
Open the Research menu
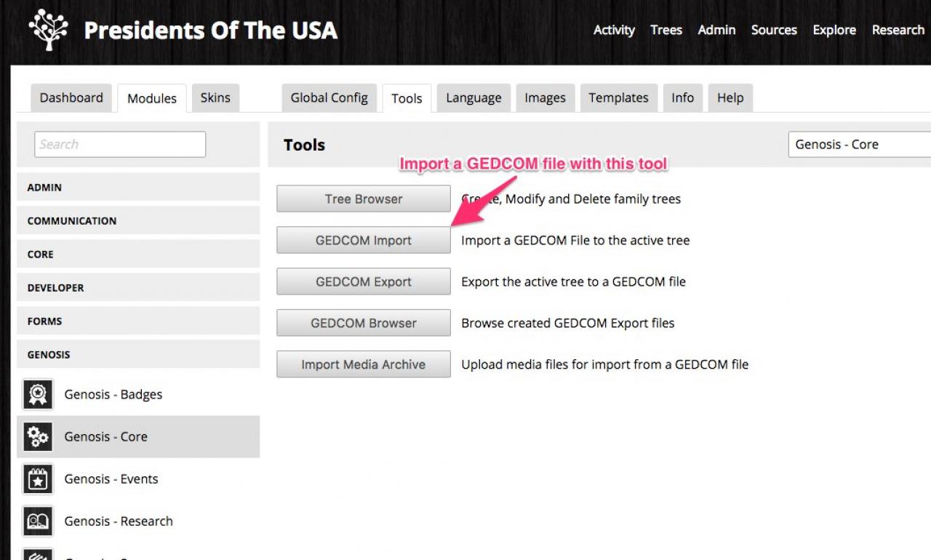898,30
